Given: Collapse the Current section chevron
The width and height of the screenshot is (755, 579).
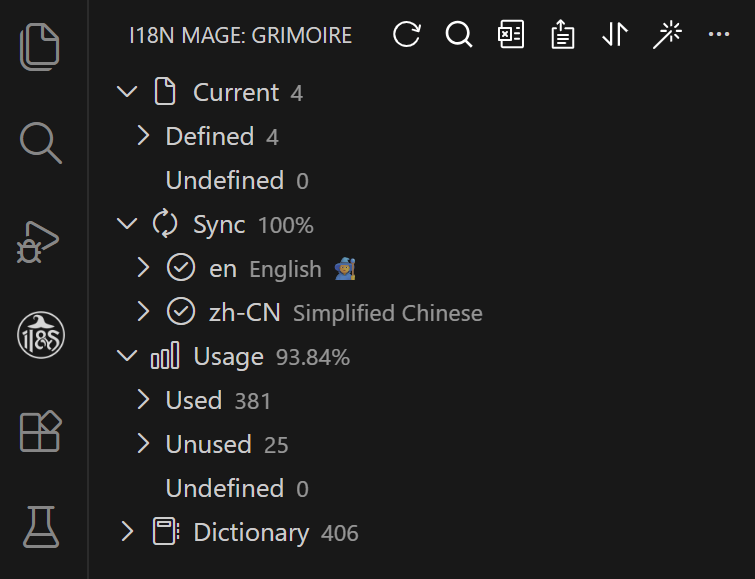Looking at the screenshot, I should pos(127,92).
